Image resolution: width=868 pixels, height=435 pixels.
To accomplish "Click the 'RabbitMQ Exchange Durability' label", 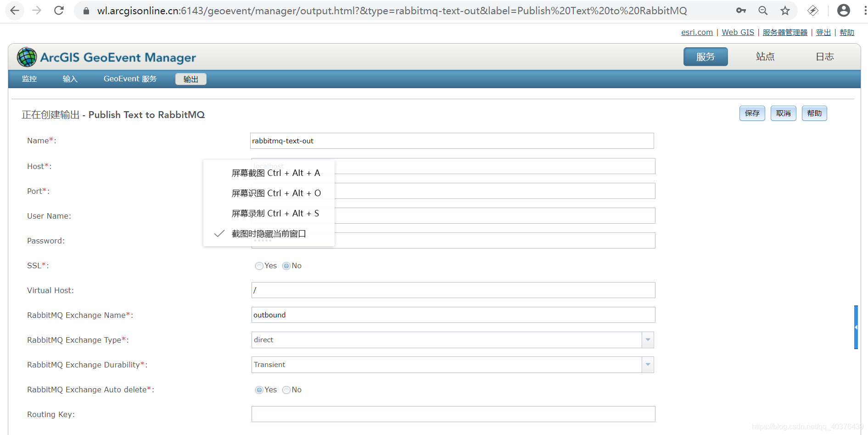I will (x=87, y=365).
